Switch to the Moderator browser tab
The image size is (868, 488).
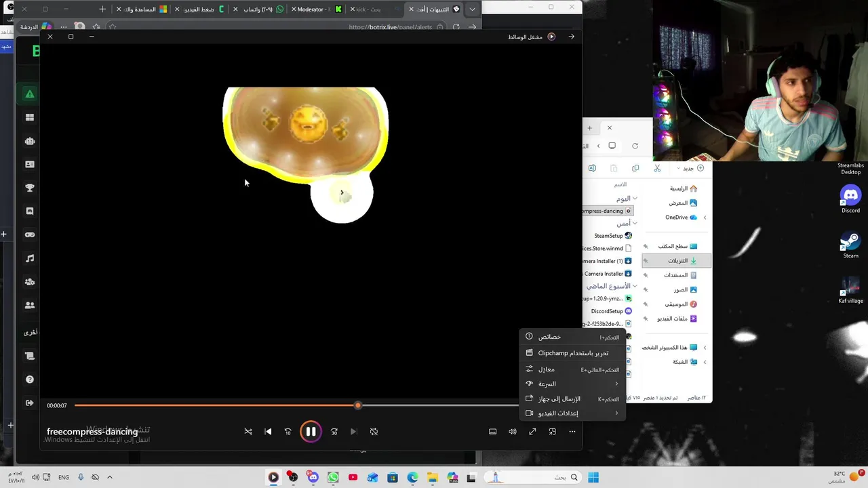[316, 9]
